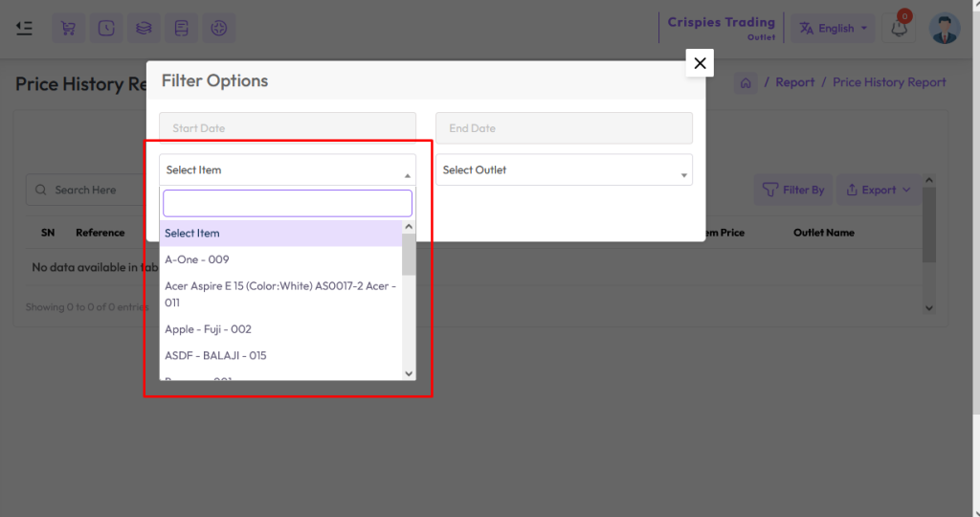Open the English language dropdown
Image resolution: width=980 pixels, height=517 pixels.
click(835, 29)
